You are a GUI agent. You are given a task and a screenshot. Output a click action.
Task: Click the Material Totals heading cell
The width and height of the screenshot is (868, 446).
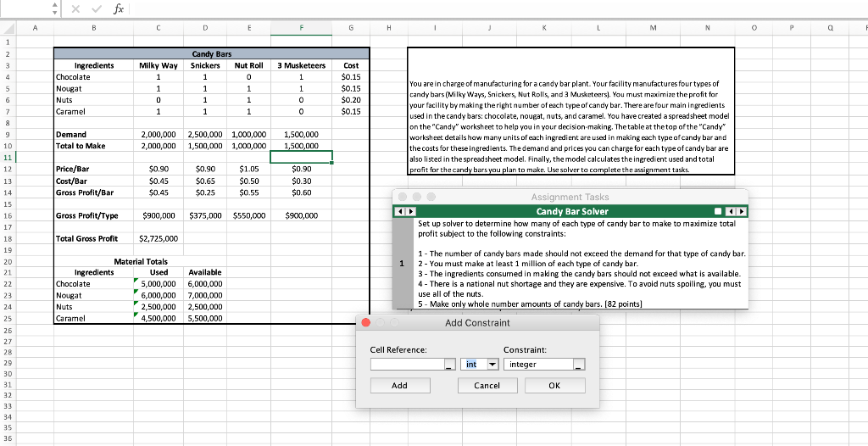141,261
